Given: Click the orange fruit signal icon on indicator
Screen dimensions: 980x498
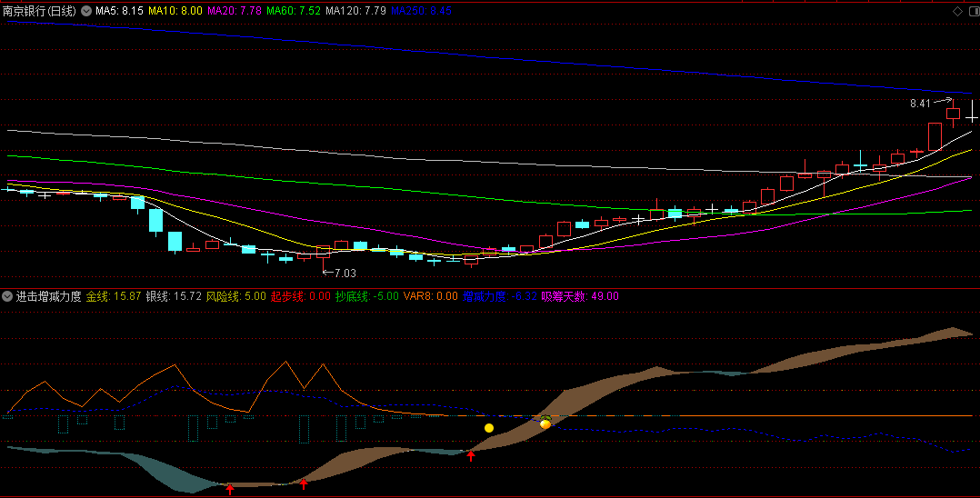Looking at the screenshot, I should pyautogui.click(x=545, y=423).
